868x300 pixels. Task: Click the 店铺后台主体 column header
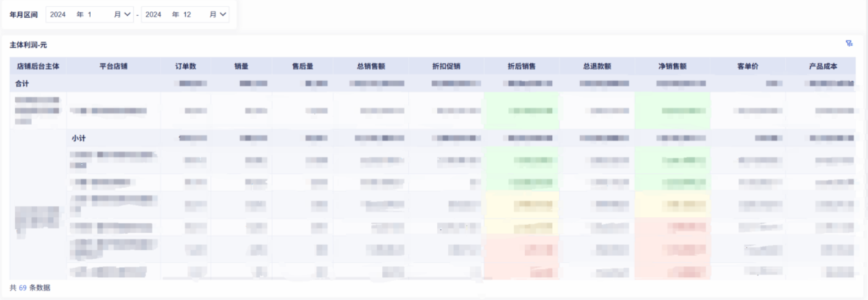coord(38,66)
